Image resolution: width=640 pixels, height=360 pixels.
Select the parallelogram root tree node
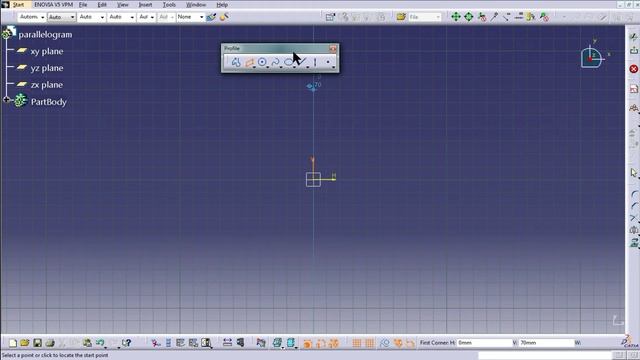[45, 35]
